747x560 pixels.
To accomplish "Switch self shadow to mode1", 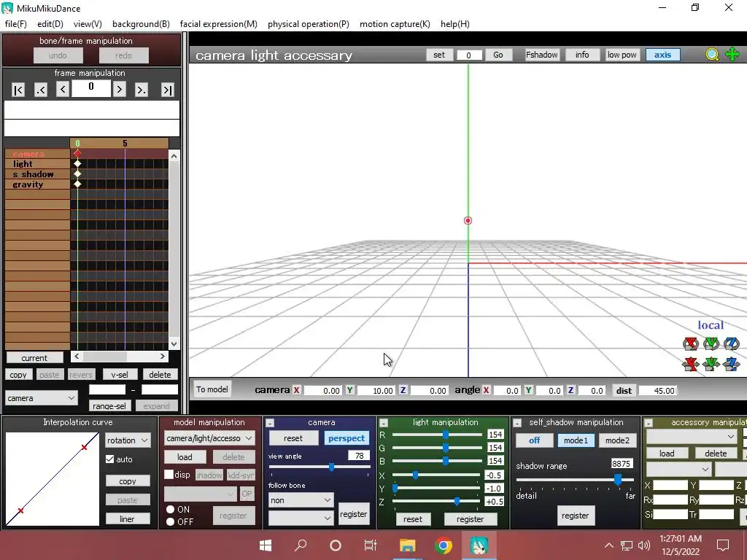I will (576, 440).
